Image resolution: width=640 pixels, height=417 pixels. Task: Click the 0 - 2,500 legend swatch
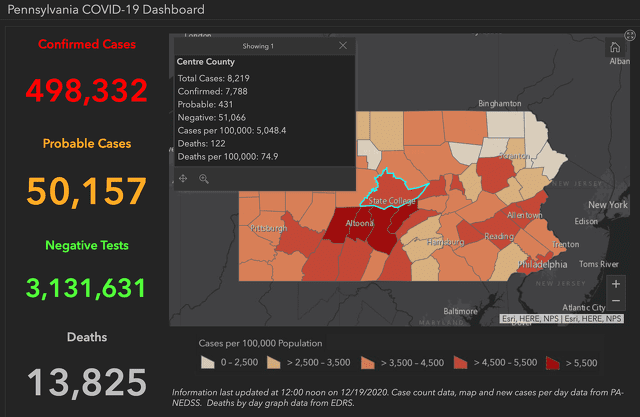(x=207, y=363)
